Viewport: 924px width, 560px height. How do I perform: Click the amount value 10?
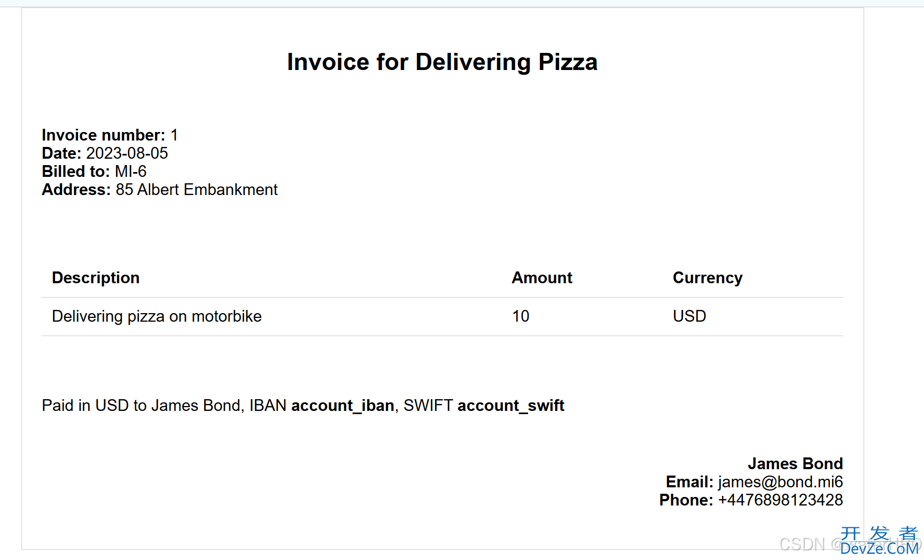click(521, 316)
